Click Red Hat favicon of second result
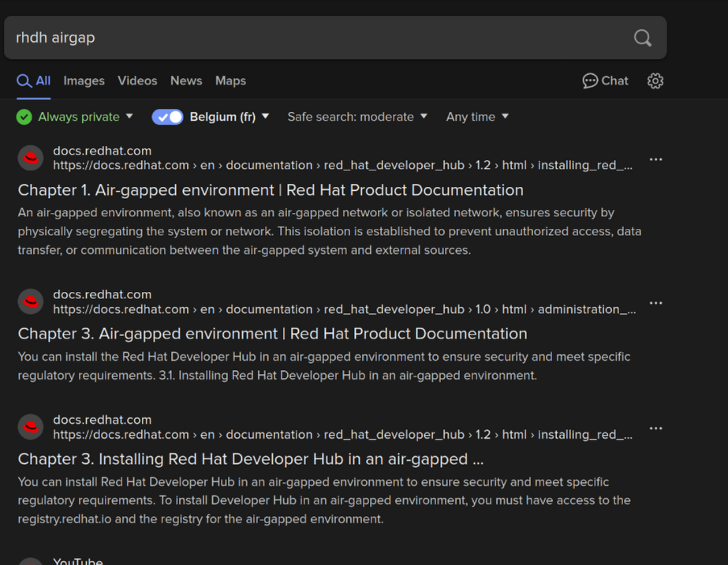This screenshot has height=565, width=728. click(x=31, y=301)
